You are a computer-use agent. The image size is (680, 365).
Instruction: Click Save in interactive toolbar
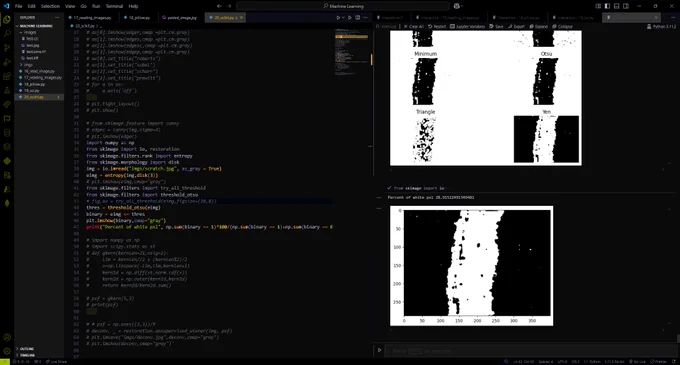[x=496, y=26]
